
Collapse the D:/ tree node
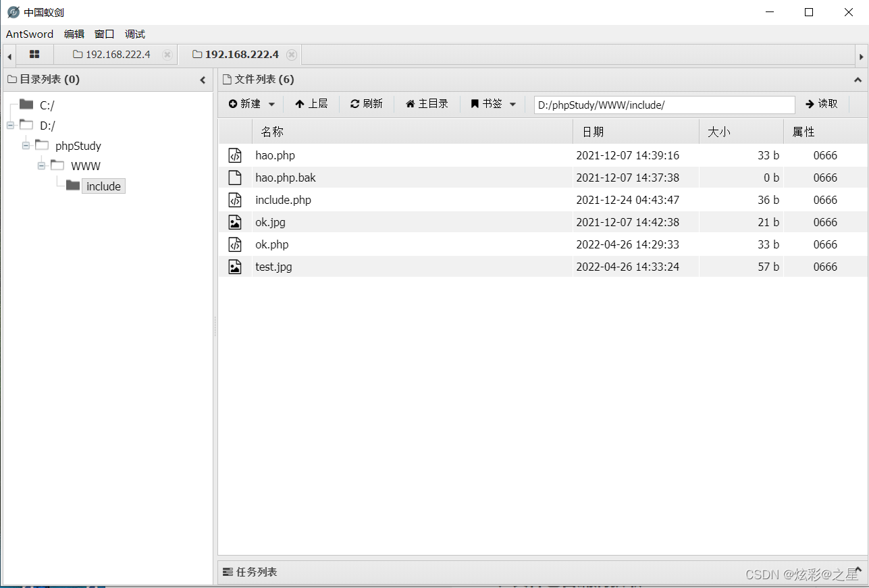coord(10,125)
